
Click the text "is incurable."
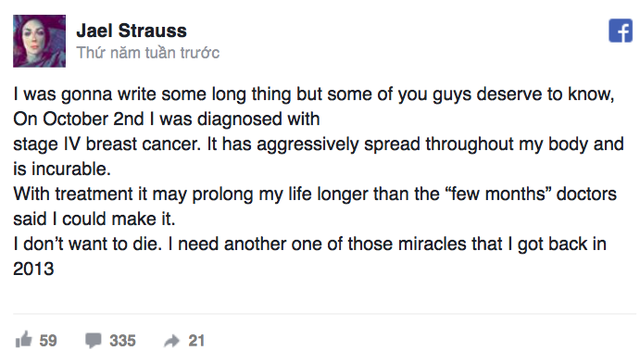coord(62,169)
